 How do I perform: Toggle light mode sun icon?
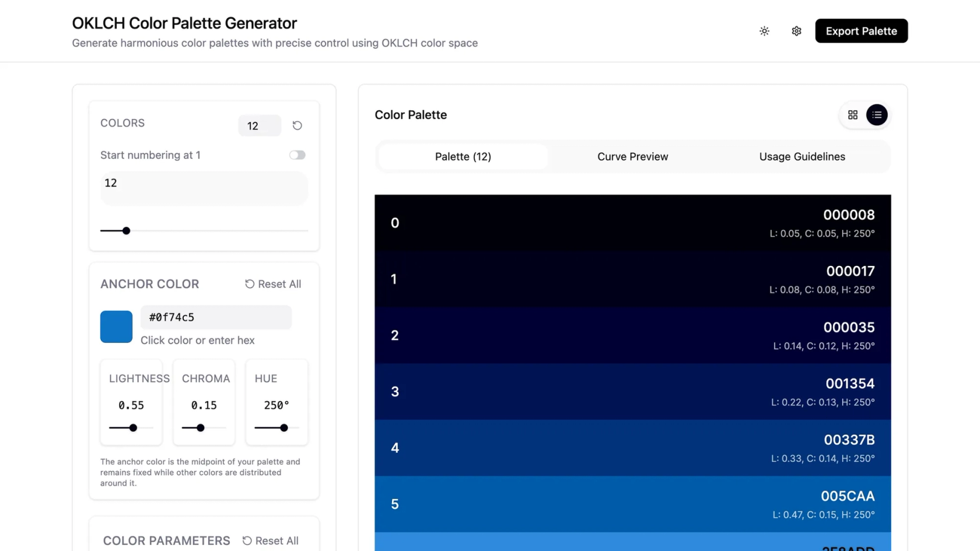[x=764, y=31]
